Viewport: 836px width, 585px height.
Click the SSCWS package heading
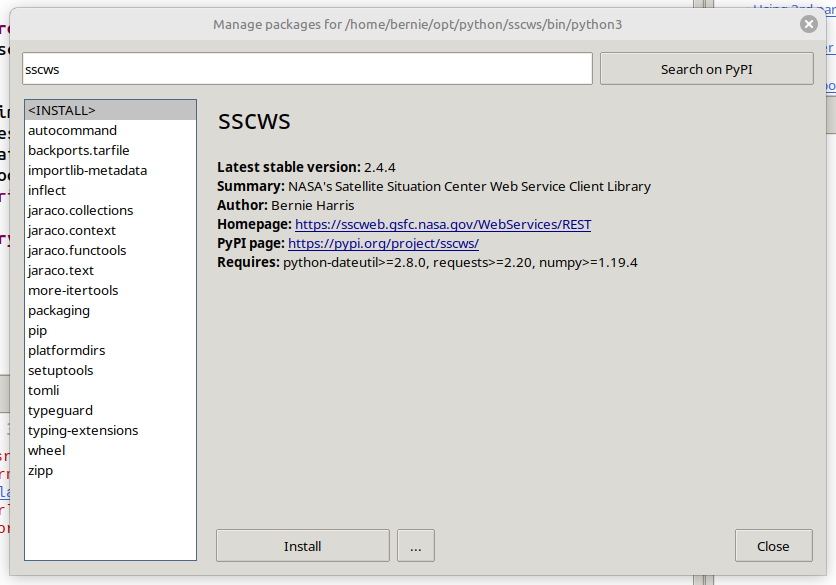pyautogui.click(x=254, y=122)
